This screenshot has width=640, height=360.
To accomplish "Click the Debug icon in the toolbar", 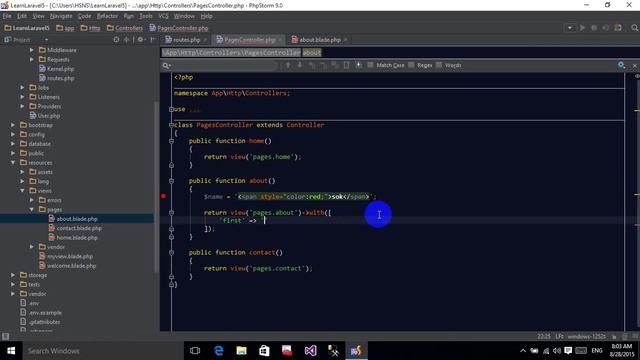I will point(594,28).
